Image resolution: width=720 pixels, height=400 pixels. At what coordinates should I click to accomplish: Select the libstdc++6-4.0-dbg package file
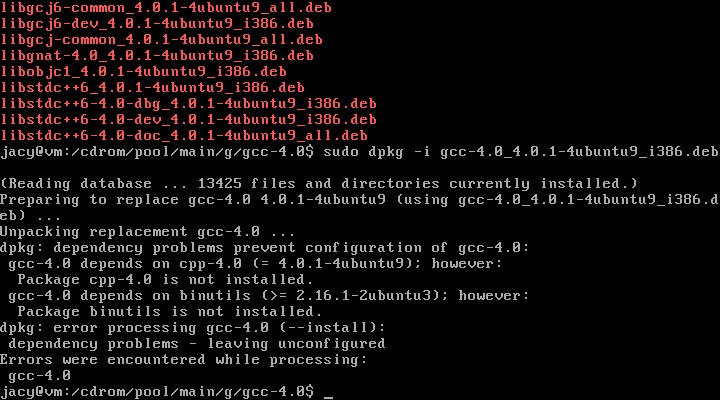pos(188,104)
